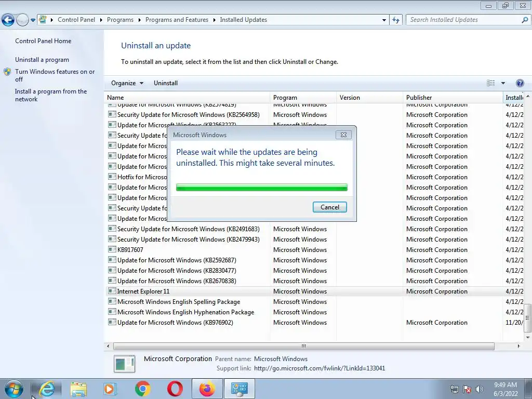Select Programs breadcrumb
This screenshot has width=532, height=399.
(x=120, y=20)
